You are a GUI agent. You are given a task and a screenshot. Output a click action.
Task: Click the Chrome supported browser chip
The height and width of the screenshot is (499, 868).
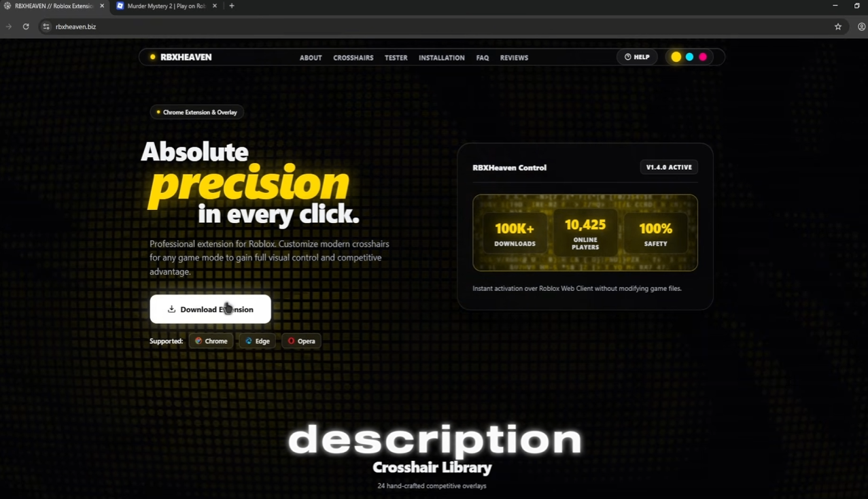211,341
